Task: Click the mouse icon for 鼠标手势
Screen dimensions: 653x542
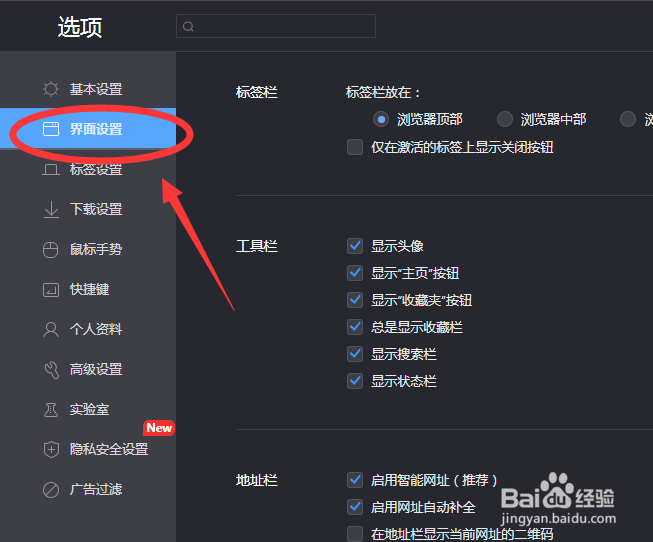Action: point(51,250)
